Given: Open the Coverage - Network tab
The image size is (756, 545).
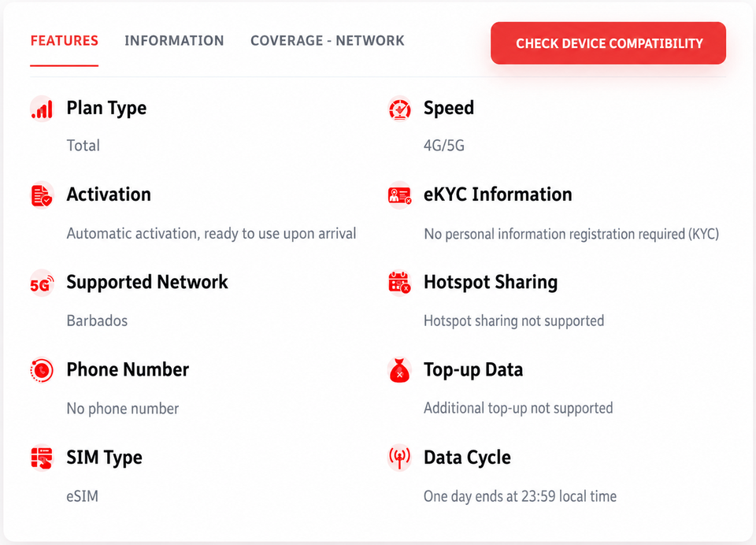Looking at the screenshot, I should [x=328, y=41].
